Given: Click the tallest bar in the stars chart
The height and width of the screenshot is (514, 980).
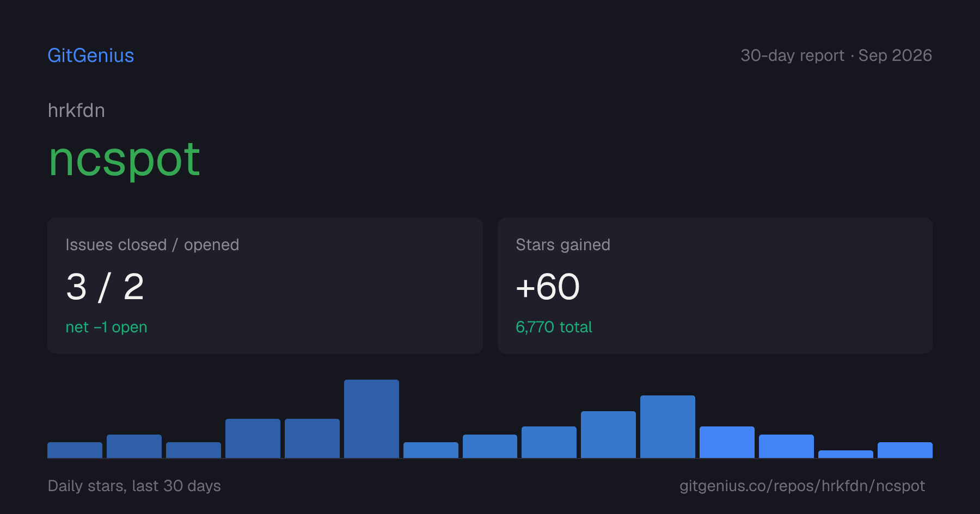Looking at the screenshot, I should click(x=371, y=419).
